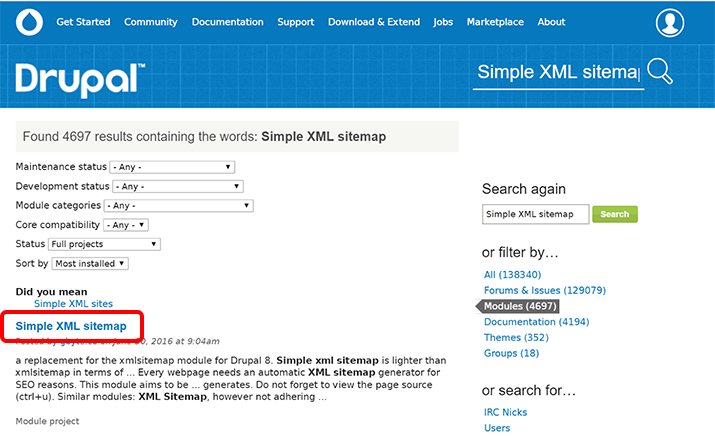715x436 pixels.
Task: Click the 'Found 4697 results' summary text
Action: [204, 136]
